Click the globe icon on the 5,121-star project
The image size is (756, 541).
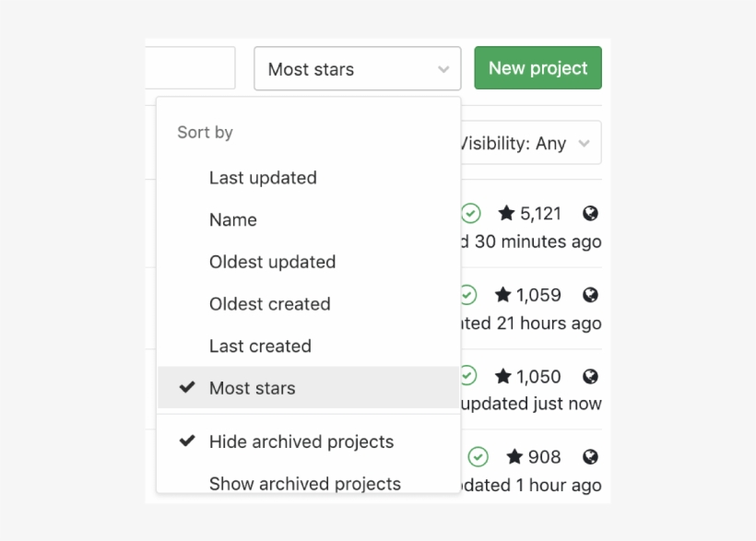click(x=590, y=213)
